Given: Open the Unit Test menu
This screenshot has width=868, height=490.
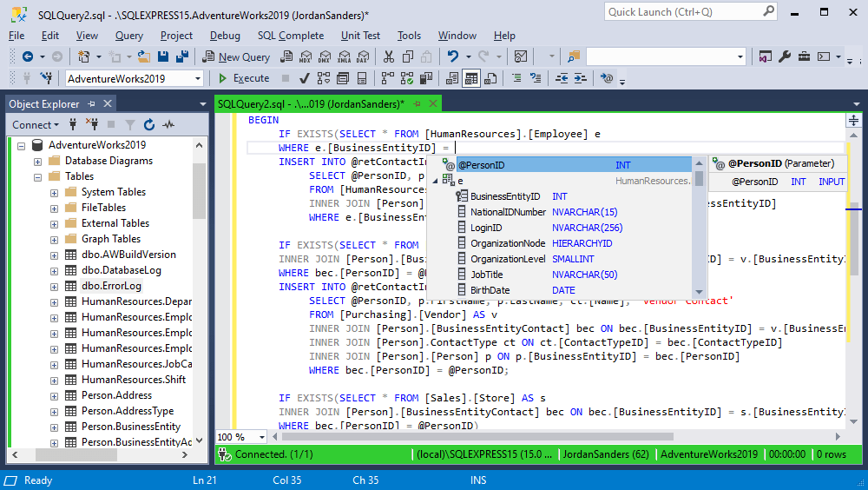Looking at the screenshot, I should [x=360, y=36].
